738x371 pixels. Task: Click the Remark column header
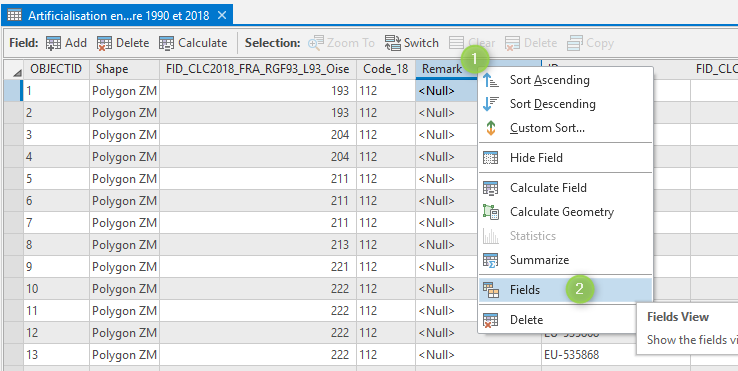click(442, 69)
